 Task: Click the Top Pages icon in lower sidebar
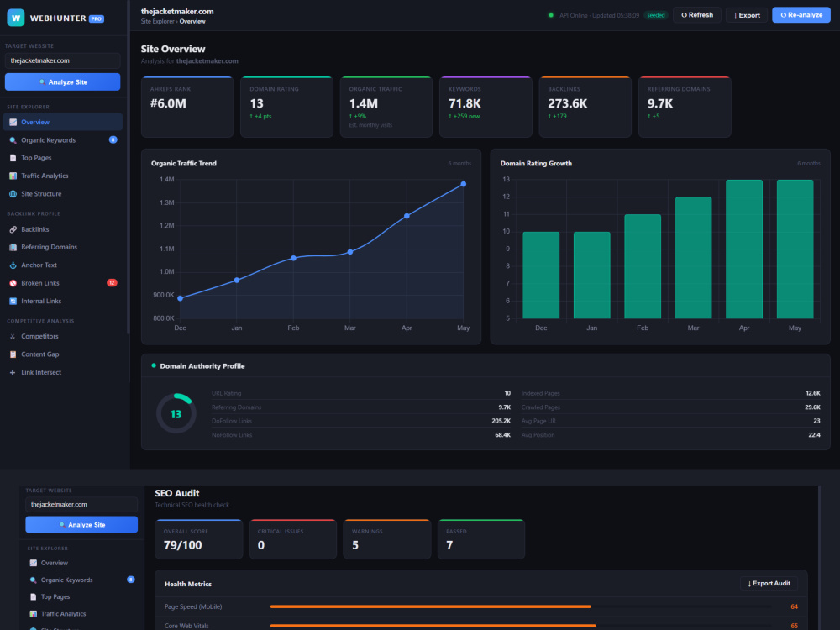[x=34, y=596]
